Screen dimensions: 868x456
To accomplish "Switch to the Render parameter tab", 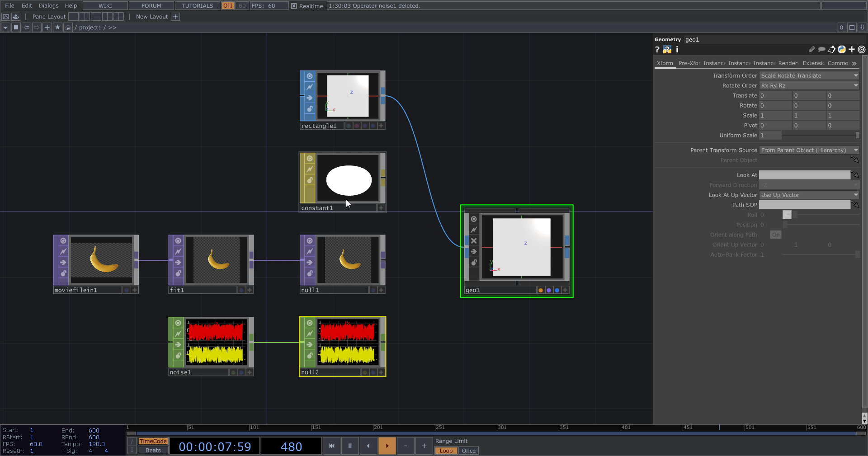I will tap(788, 63).
